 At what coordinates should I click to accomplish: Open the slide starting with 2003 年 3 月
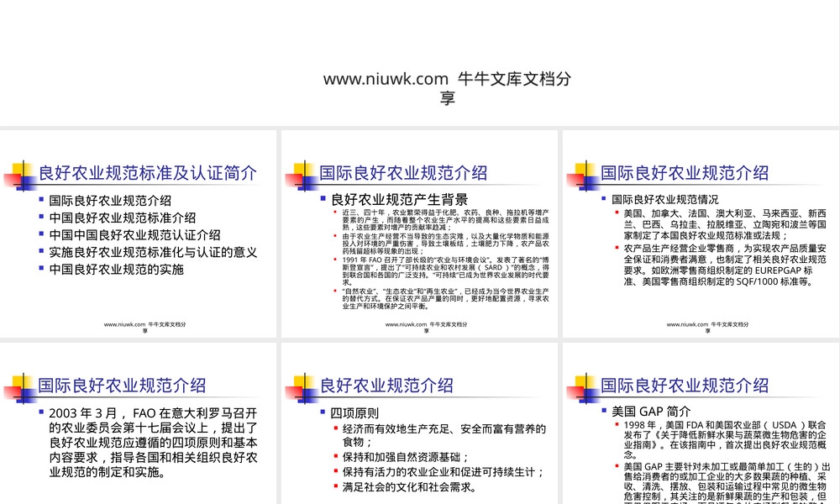pyautogui.click(x=139, y=423)
